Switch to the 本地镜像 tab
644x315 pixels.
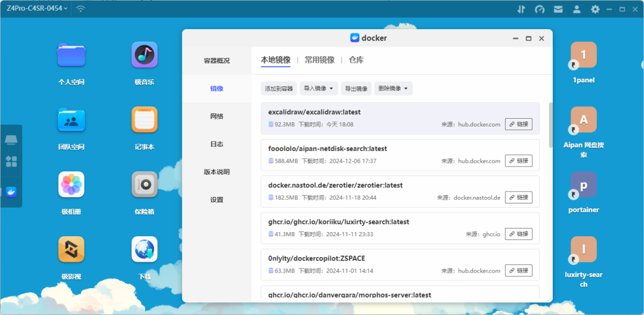pyautogui.click(x=275, y=60)
